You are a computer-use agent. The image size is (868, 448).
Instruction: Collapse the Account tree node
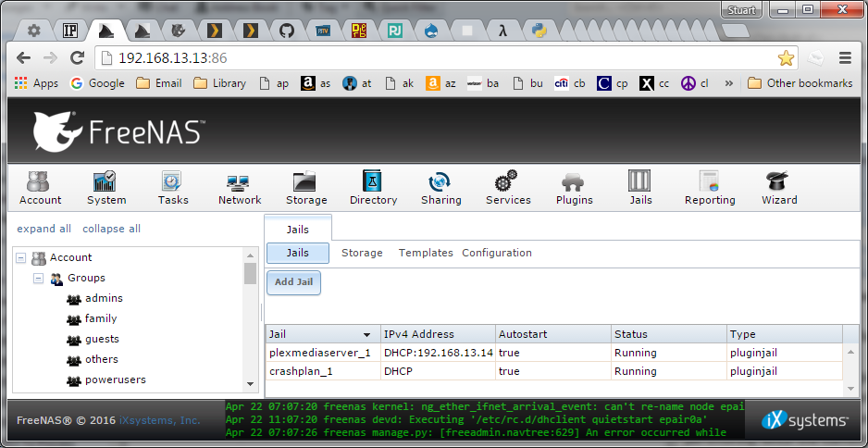click(21, 257)
